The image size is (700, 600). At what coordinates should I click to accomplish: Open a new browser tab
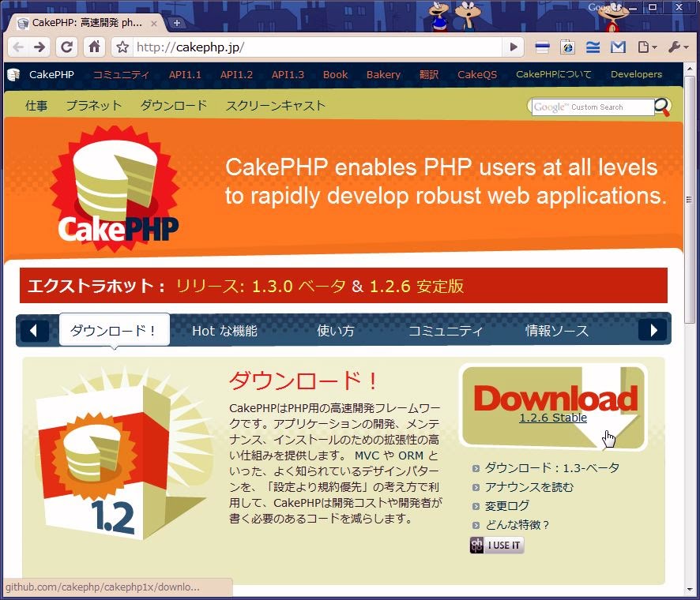(177, 23)
